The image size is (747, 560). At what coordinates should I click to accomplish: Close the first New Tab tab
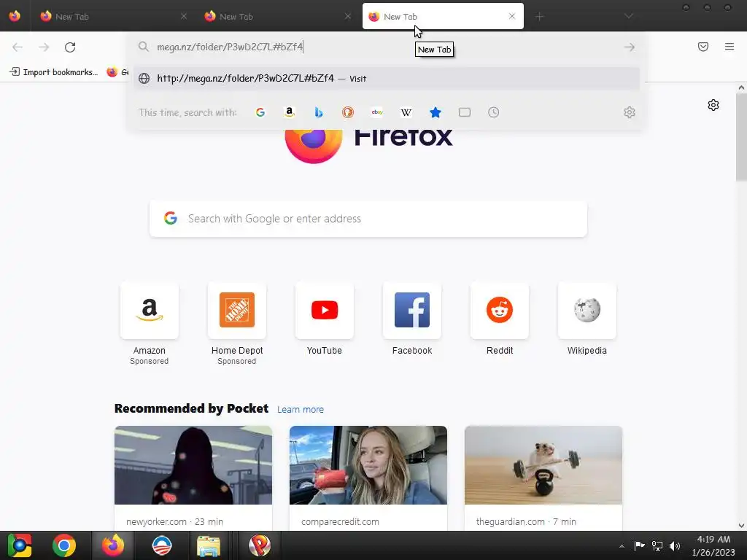coord(184,16)
